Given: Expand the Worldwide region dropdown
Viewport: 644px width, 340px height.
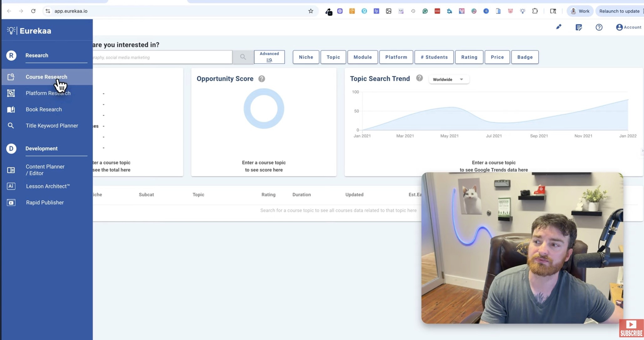Looking at the screenshot, I should click(x=448, y=80).
